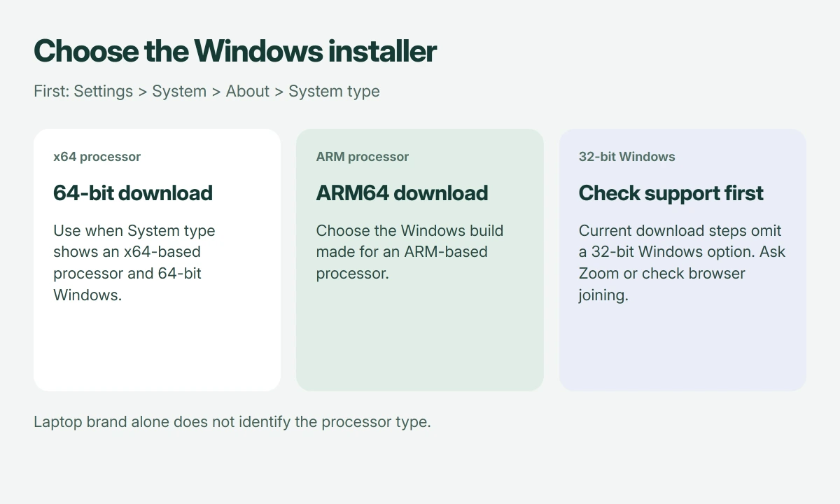Click the "Check support first" card title
Screen dimensions: 840x504
coord(671,193)
